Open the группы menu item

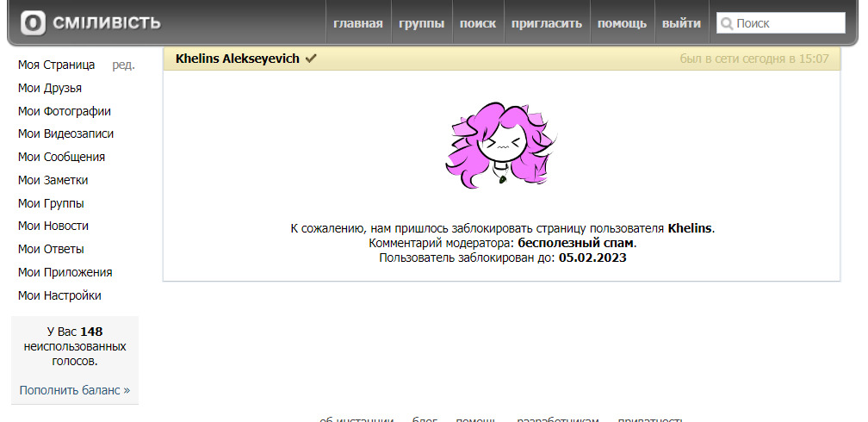point(422,23)
